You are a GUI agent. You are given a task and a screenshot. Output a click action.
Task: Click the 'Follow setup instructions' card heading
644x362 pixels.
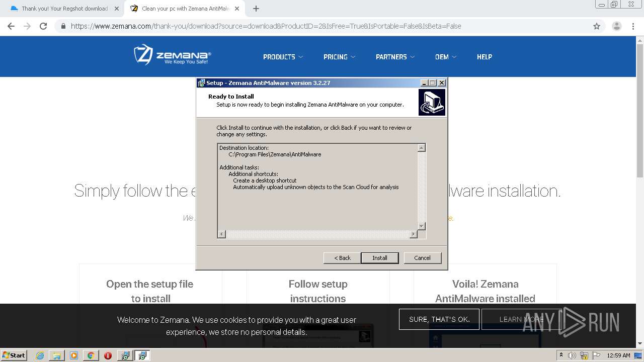coord(318,291)
